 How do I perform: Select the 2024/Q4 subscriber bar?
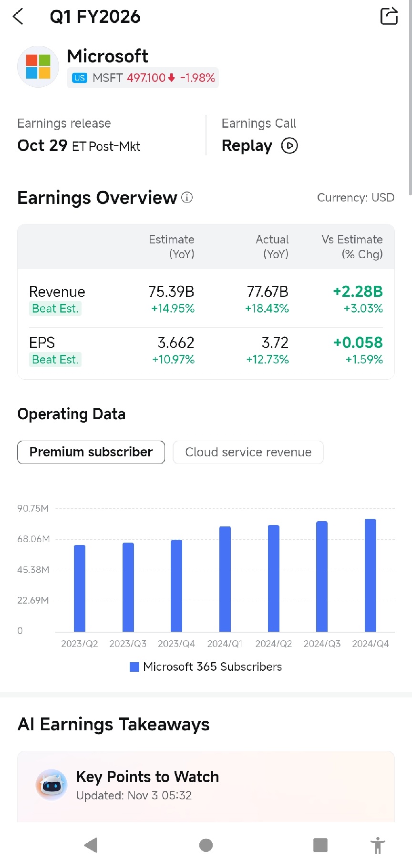tap(371, 575)
